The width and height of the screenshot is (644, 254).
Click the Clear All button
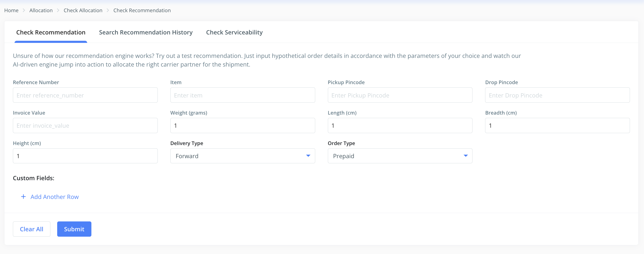tap(31, 229)
